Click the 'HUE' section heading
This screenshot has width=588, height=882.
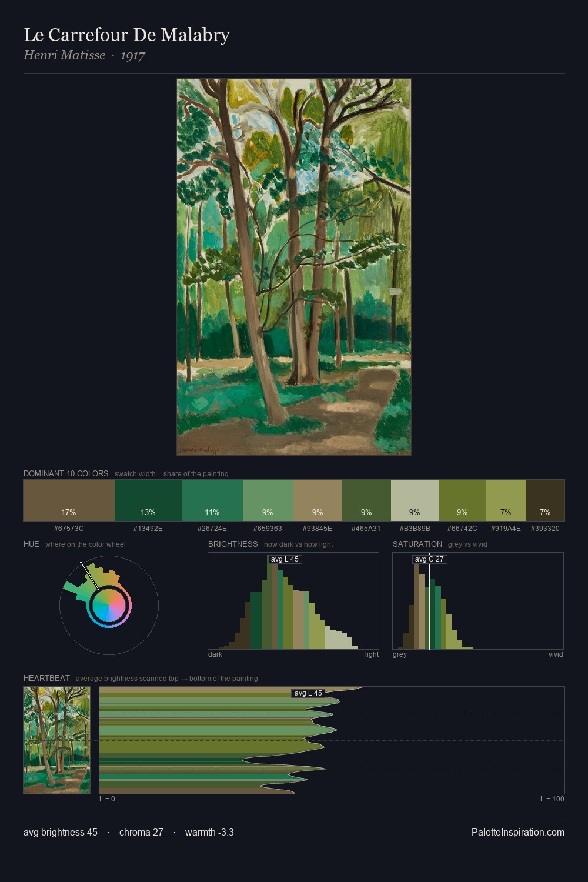tap(31, 544)
